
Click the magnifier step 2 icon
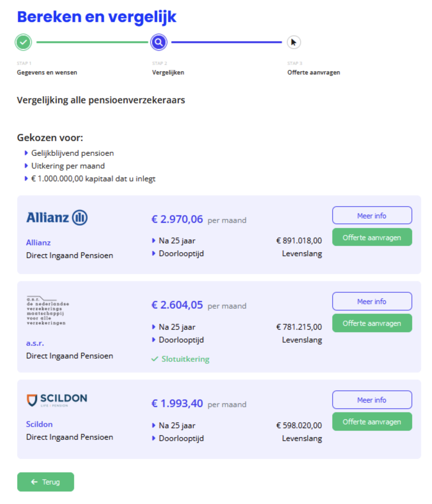click(159, 42)
